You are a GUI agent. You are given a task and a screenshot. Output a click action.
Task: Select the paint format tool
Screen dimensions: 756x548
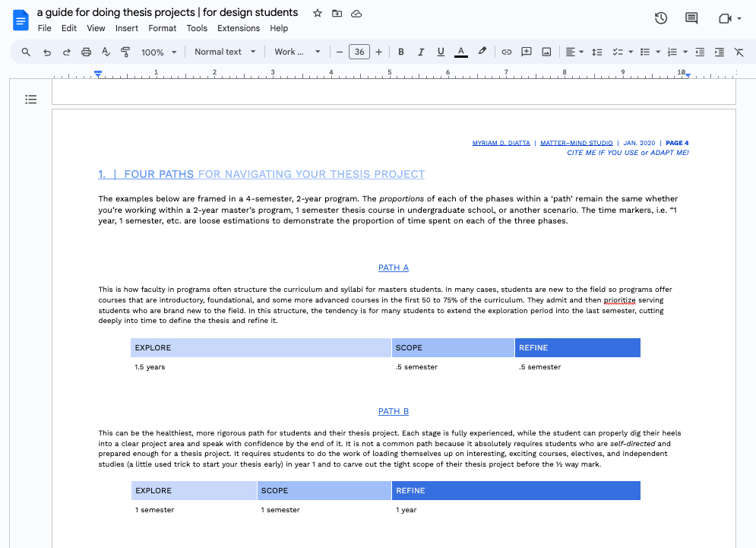(125, 52)
